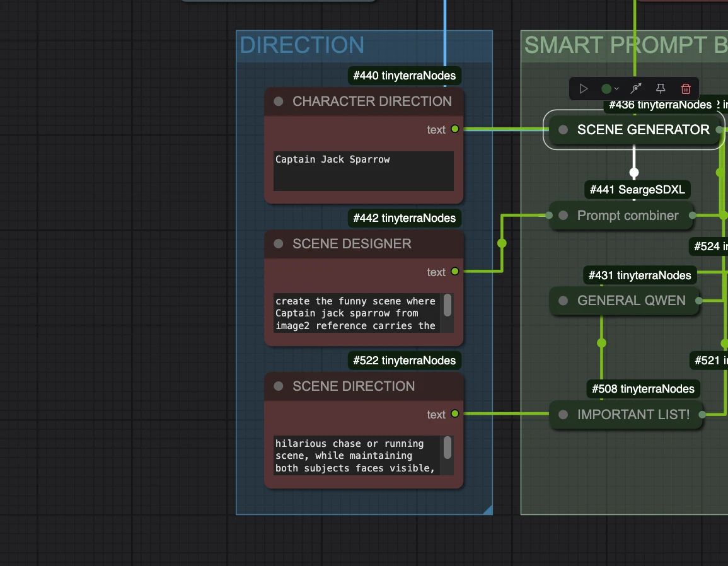728x566 pixels.
Task: Open the node color picker dropdown
Action: click(610, 89)
